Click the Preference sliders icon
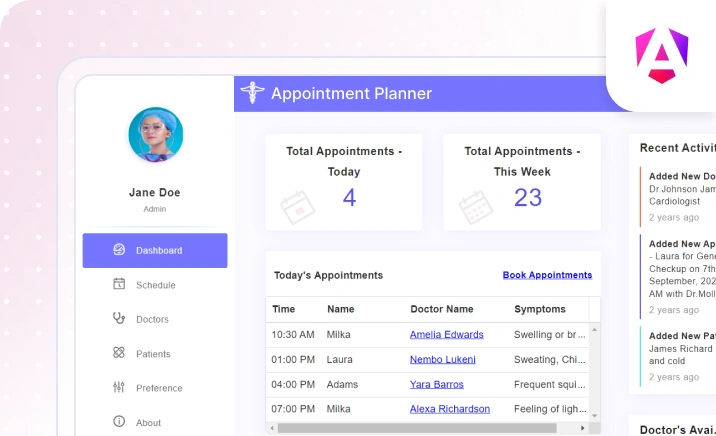This screenshot has height=436, width=716. point(119,387)
